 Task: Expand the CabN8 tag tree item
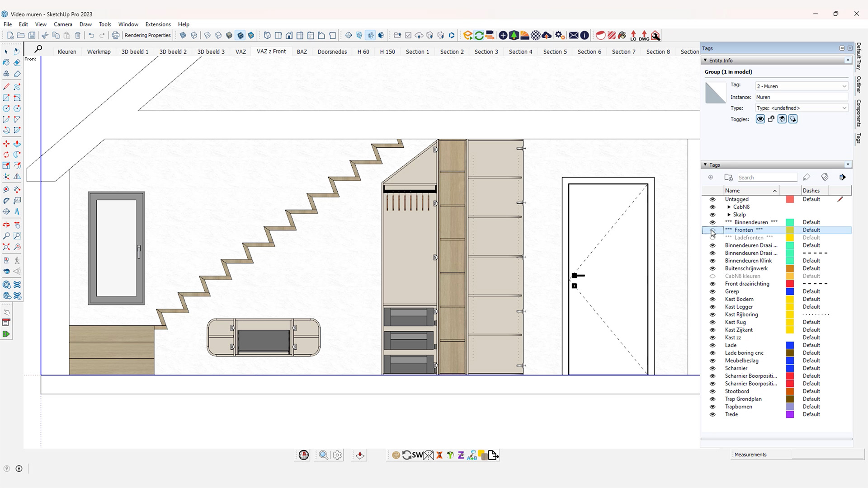coord(728,207)
